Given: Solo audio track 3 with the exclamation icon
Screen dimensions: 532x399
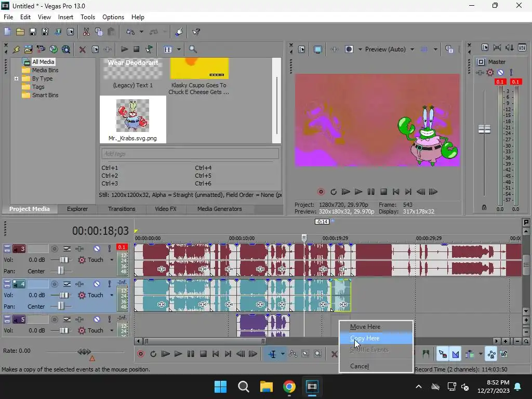Looking at the screenshot, I should coord(109,249).
